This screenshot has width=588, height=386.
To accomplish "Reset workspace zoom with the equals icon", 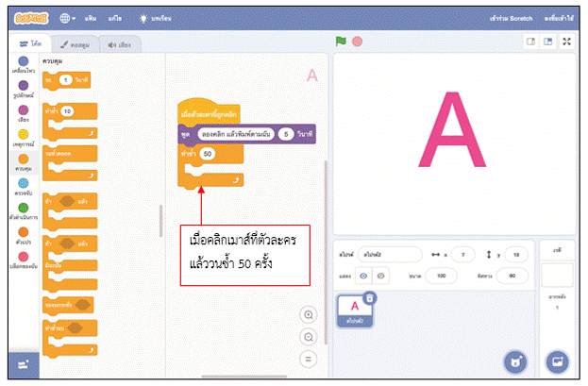I will [x=308, y=359].
